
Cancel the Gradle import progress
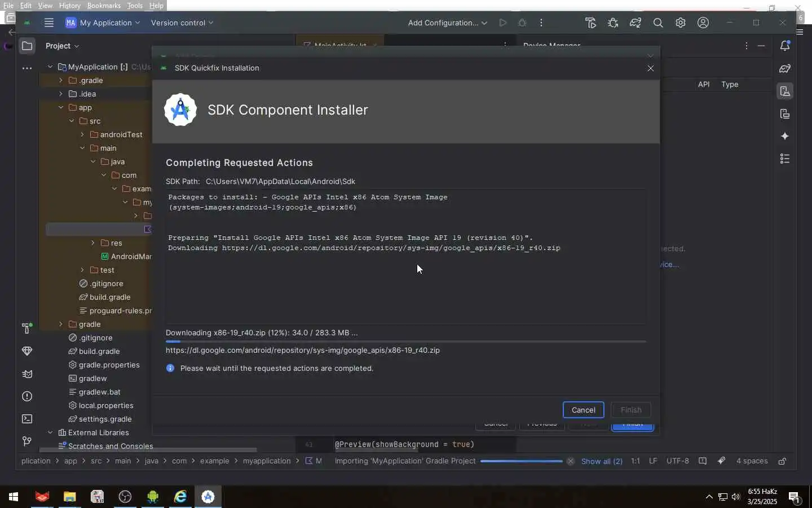(571, 461)
